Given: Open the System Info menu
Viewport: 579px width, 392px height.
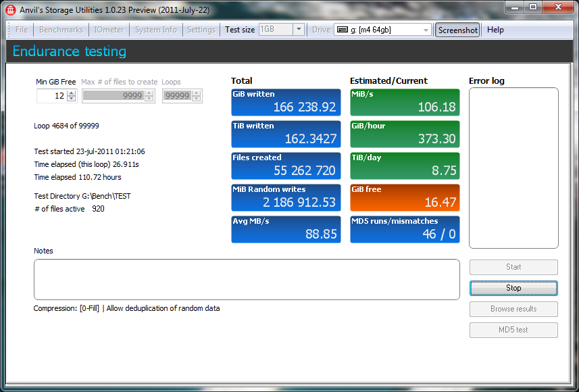Looking at the screenshot, I should (x=156, y=30).
